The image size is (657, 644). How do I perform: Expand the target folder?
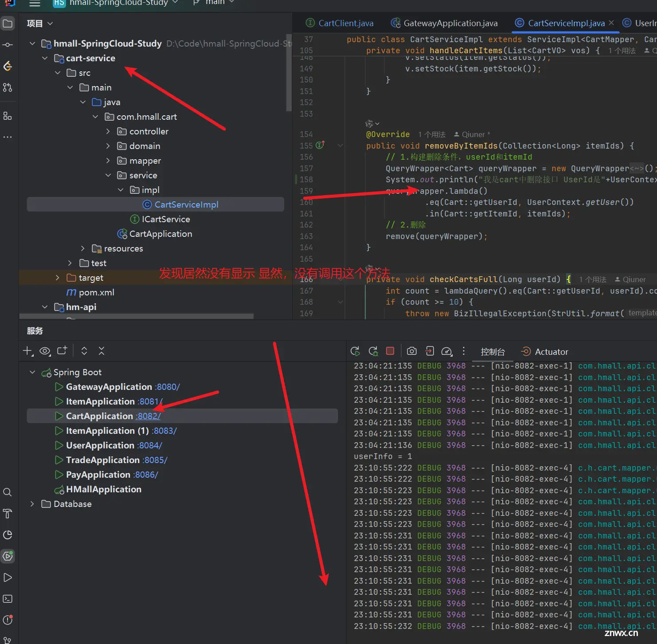58,278
